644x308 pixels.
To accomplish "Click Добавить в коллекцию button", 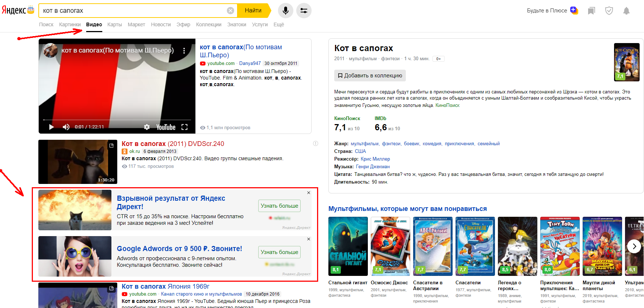I will [x=370, y=76].
